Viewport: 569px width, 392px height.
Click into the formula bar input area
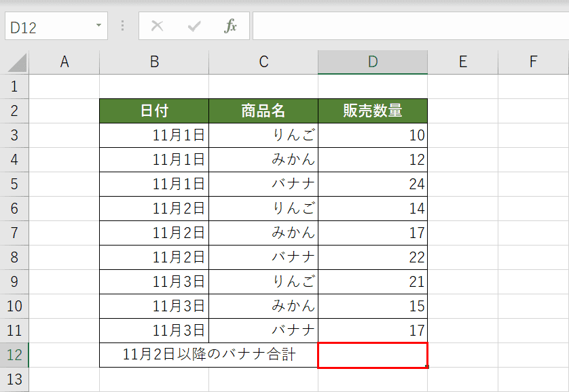tap(411, 26)
